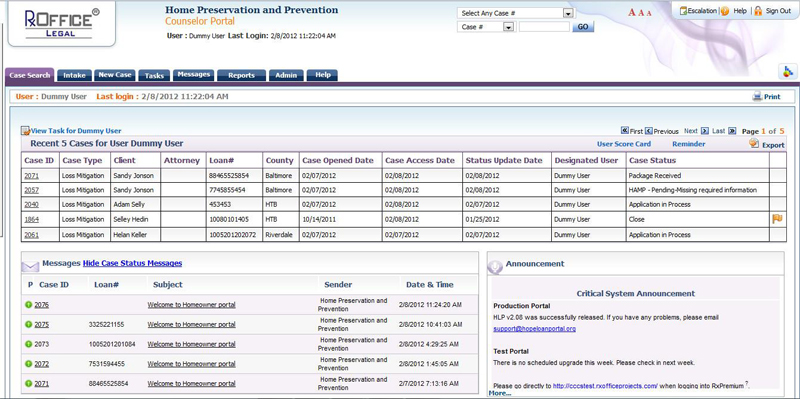Click the Sign Out padlock icon
This screenshot has width=800, height=399.
[758, 11]
